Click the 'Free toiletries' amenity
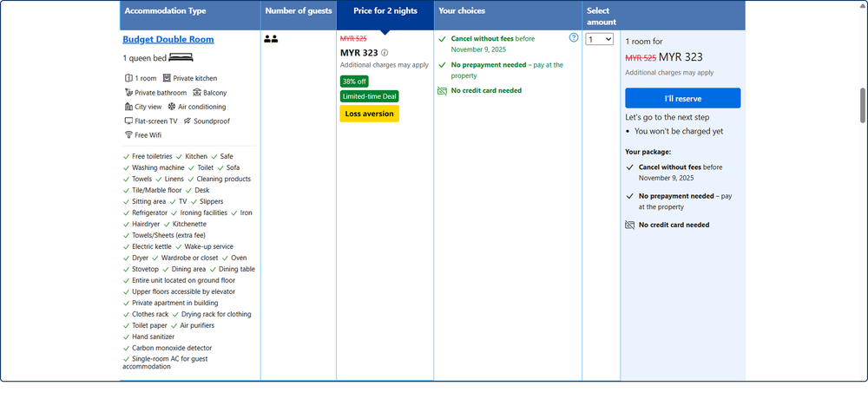 [x=152, y=156]
